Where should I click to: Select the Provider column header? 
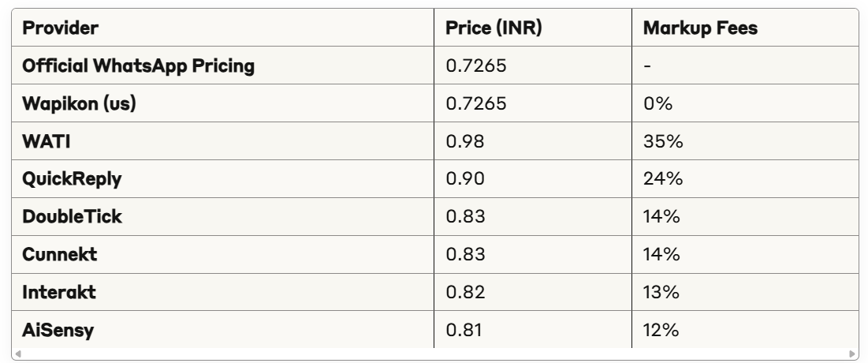click(222, 28)
